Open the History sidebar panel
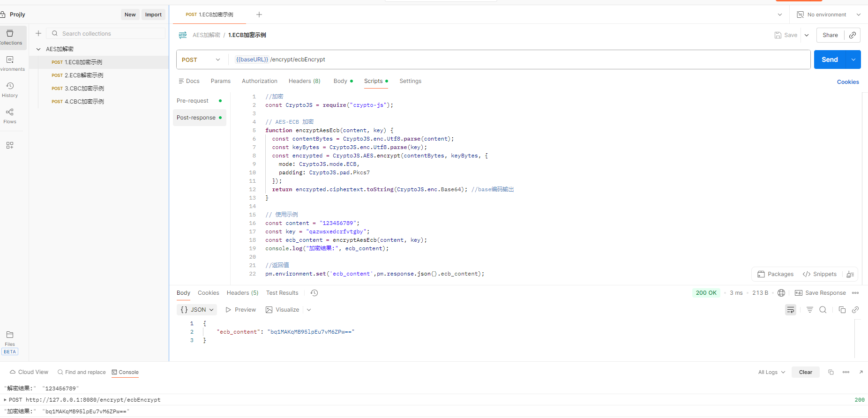Screen dimensions: 868x418 pyautogui.click(x=10, y=90)
